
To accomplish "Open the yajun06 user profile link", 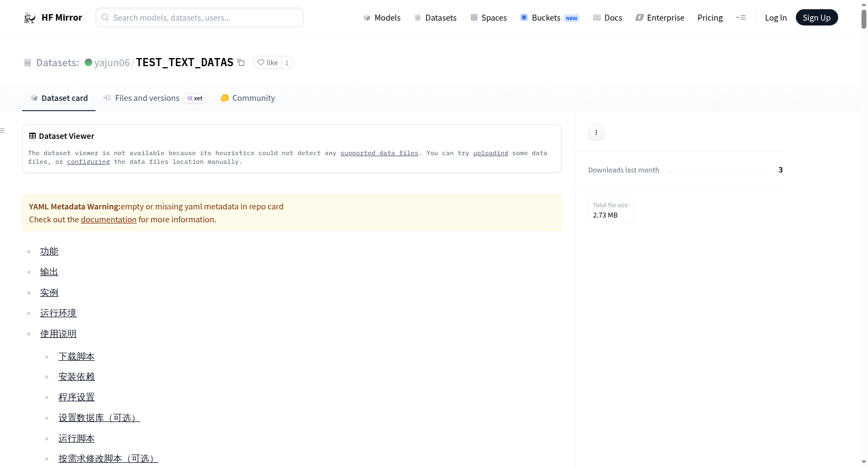I will tap(112, 62).
